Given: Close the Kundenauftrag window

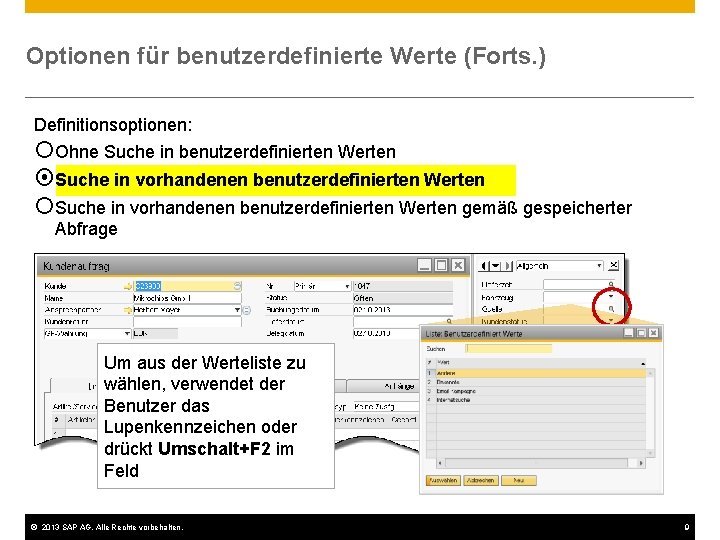Looking at the screenshot, I should 458,265.
